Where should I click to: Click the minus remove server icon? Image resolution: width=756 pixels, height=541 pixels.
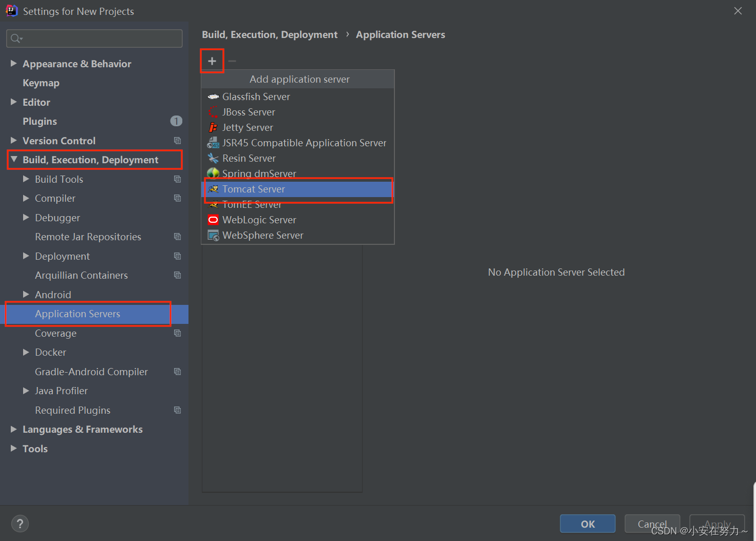pos(232,61)
